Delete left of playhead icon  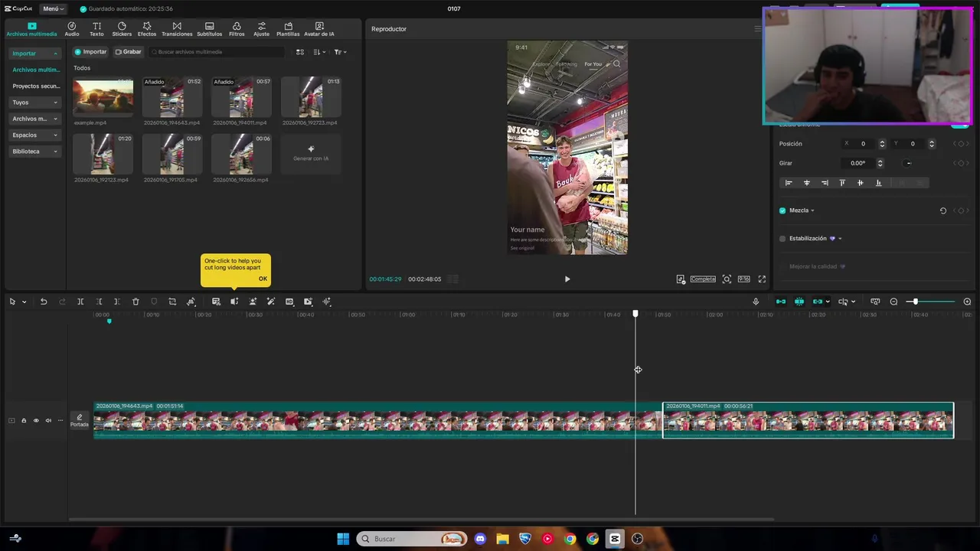click(99, 302)
